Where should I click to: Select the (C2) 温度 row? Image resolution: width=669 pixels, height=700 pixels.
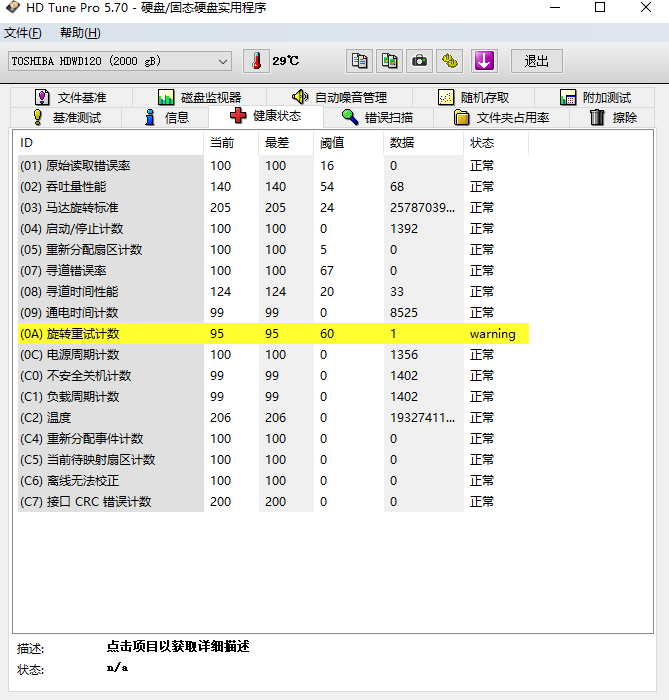tap(274, 417)
